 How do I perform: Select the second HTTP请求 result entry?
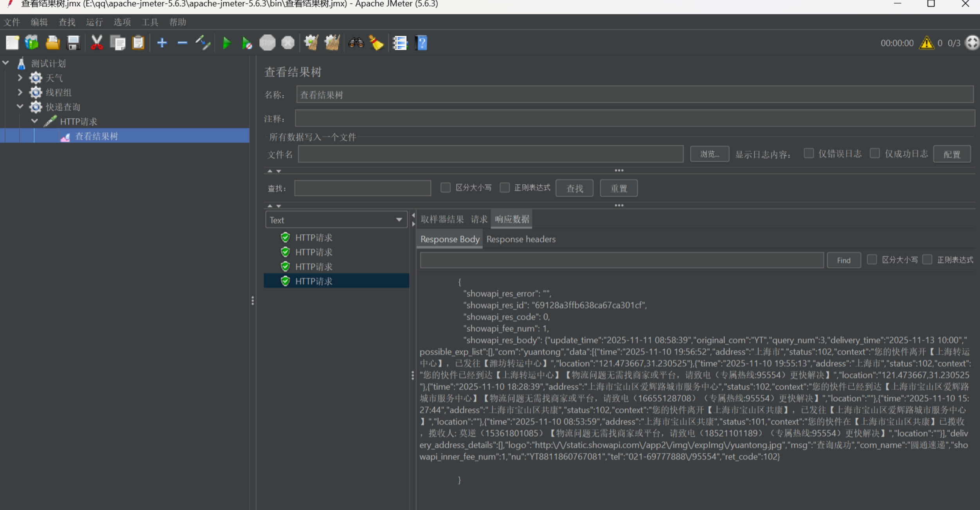pos(313,252)
